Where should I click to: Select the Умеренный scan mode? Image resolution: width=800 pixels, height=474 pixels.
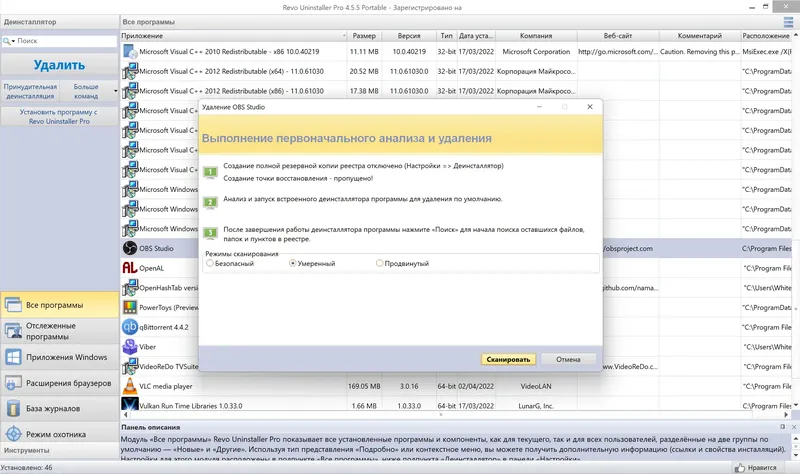(292, 263)
